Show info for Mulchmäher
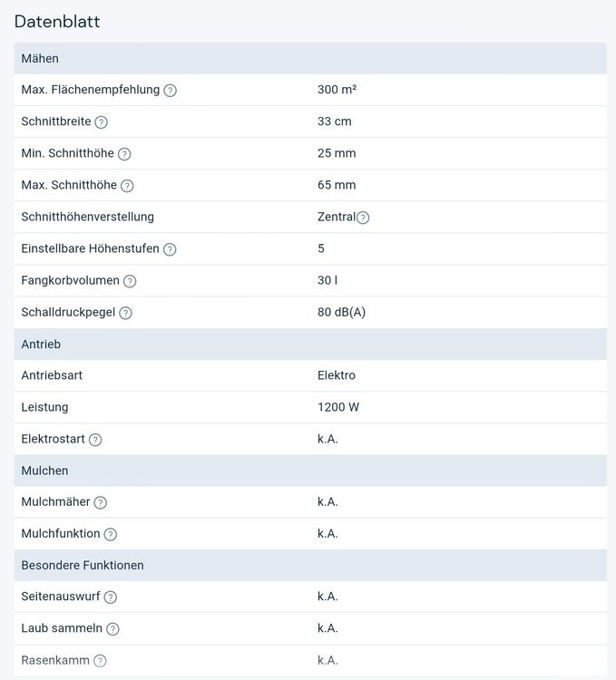 pyautogui.click(x=101, y=502)
